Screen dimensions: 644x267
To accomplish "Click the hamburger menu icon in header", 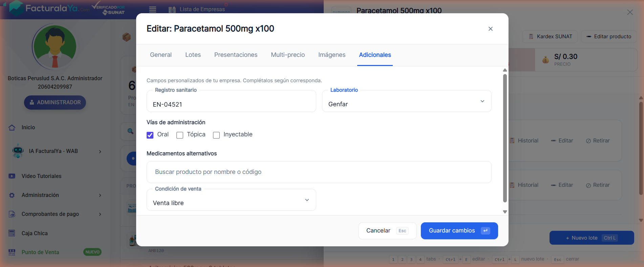I will pos(153,9).
